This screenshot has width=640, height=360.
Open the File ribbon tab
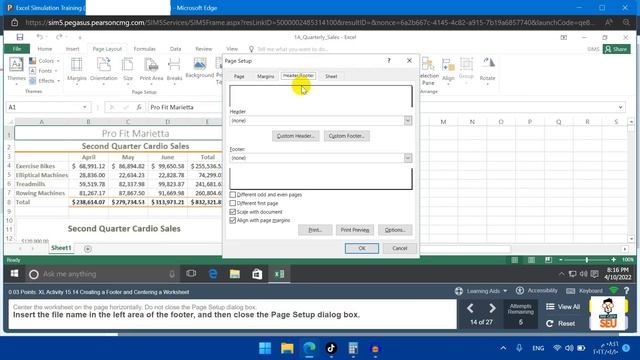coord(17,49)
